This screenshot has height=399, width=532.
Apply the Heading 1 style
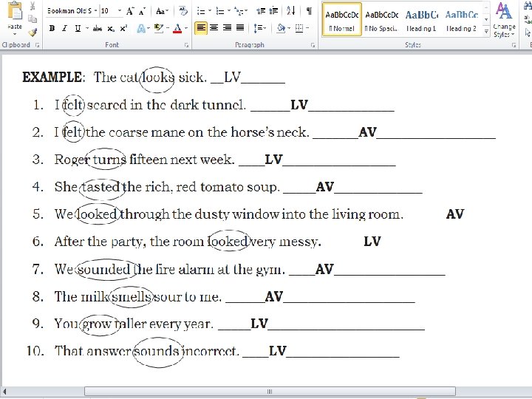[x=421, y=19]
